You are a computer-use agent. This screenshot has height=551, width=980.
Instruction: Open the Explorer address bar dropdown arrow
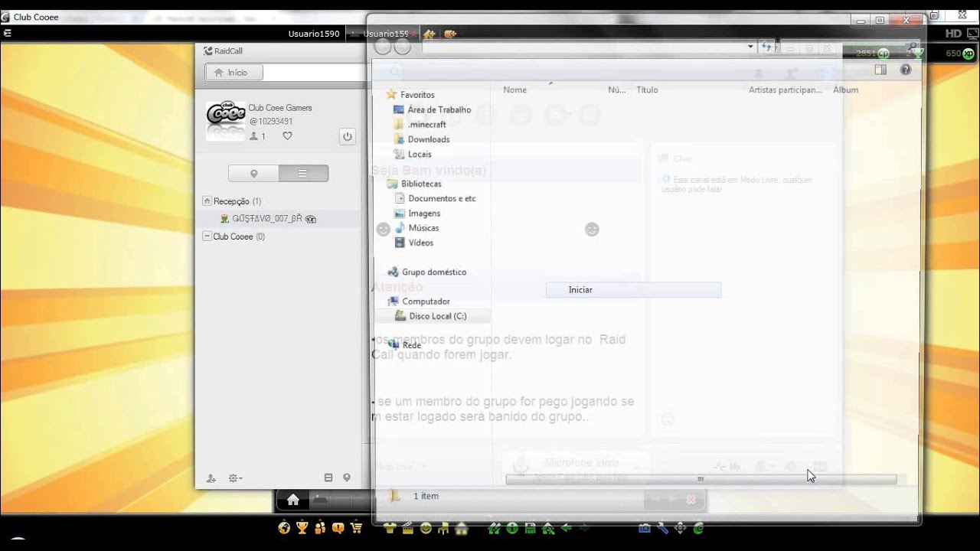(750, 47)
